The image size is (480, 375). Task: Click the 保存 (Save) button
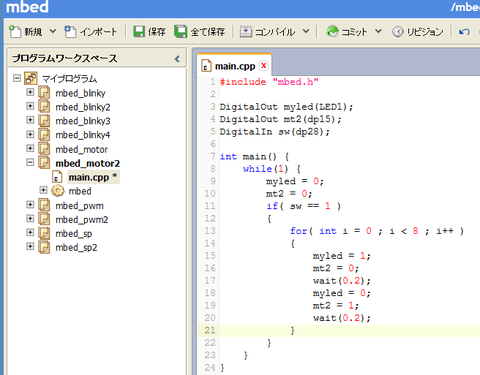click(x=149, y=32)
